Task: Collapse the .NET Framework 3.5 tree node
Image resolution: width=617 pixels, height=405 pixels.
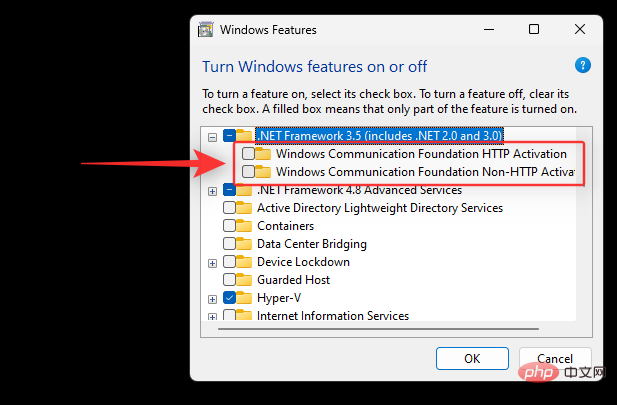Action: pyautogui.click(x=213, y=136)
